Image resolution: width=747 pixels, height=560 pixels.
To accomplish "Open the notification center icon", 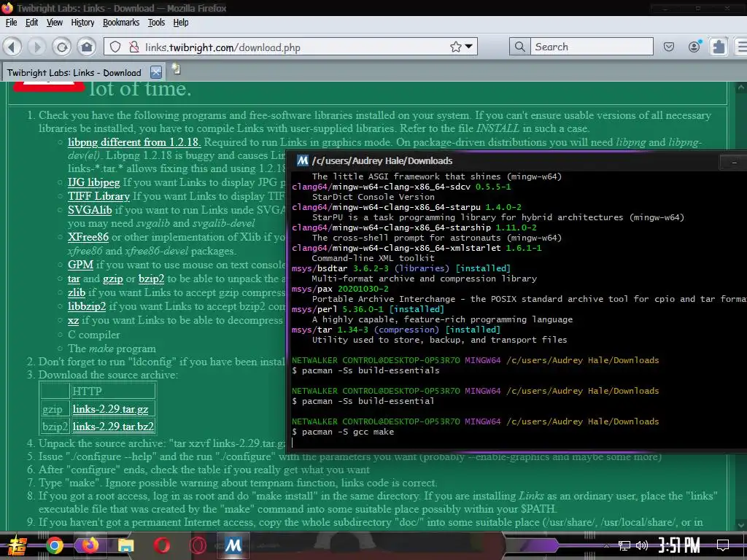I will [723, 545].
